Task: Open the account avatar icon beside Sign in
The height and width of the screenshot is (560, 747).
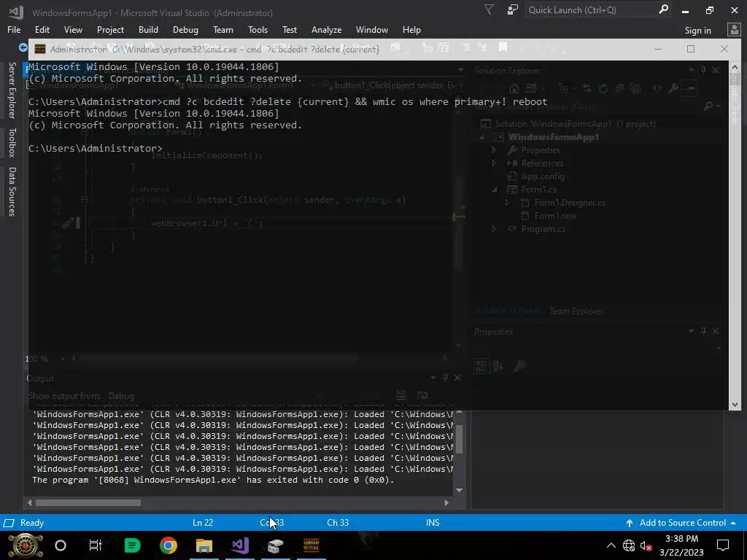Action: [734, 29]
